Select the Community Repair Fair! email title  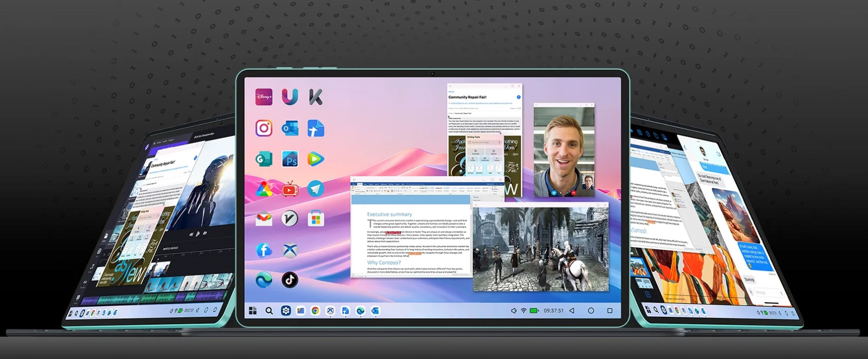[467, 97]
